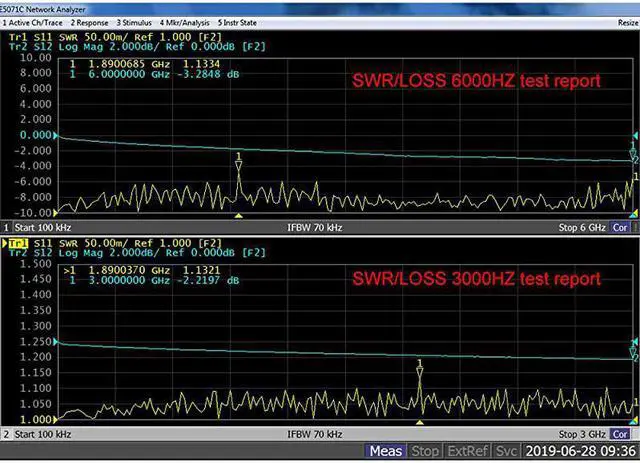Screen dimensions: 640x463
Task: Click yellow reference arrow at -10.00 in channel 1
Action: (56, 213)
